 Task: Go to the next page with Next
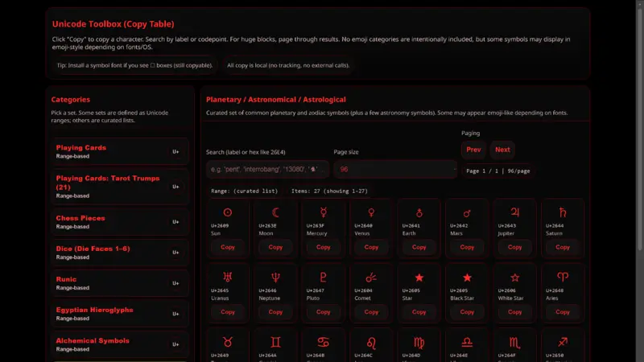pos(502,150)
